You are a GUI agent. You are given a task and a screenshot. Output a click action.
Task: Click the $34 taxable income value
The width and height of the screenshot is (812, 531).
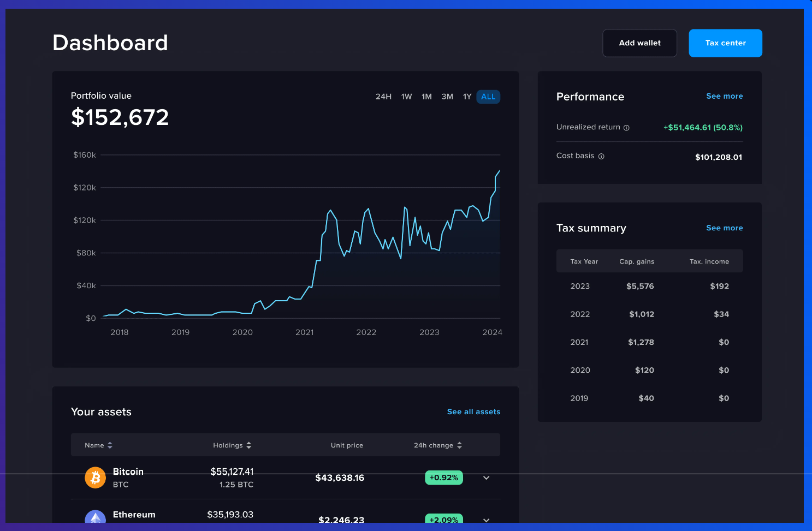coord(721,314)
